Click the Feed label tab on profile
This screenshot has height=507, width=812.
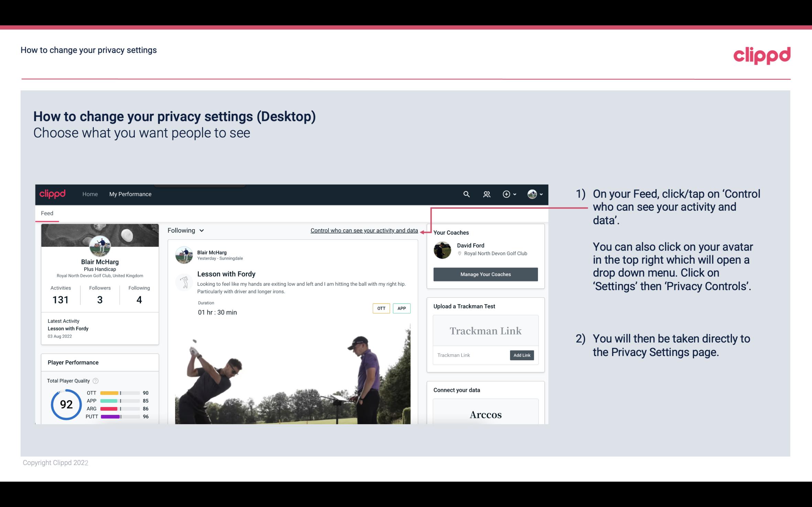click(x=47, y=213)
